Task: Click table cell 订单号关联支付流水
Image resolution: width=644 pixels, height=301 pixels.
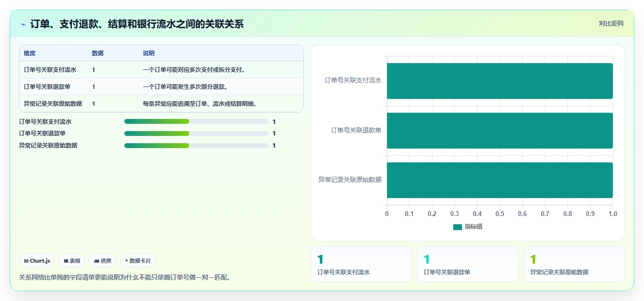Action: [50, 70]
